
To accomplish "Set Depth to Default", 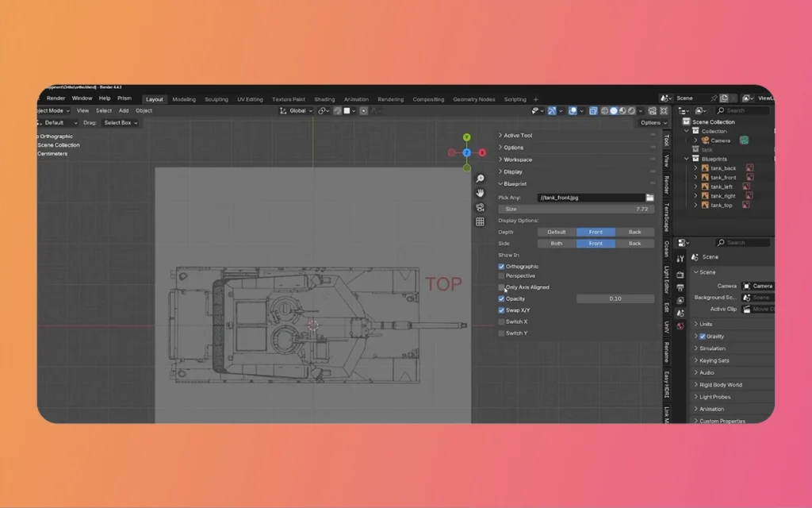I will pos(557,233).
